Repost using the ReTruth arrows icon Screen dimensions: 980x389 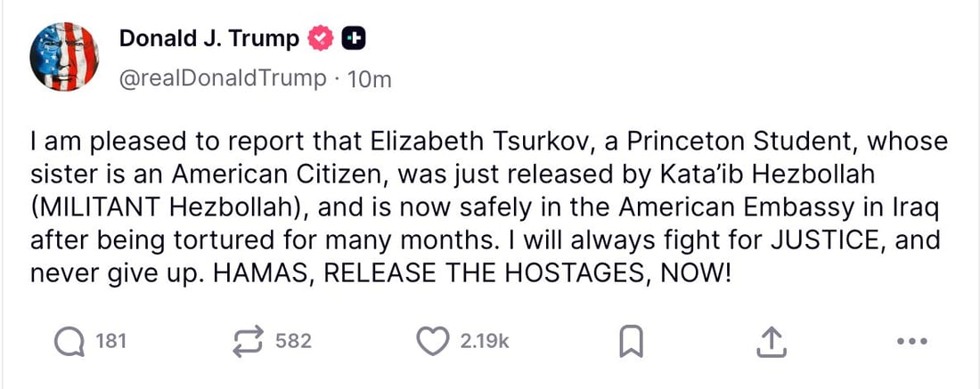pyautogui.click(x=249, y=341)
